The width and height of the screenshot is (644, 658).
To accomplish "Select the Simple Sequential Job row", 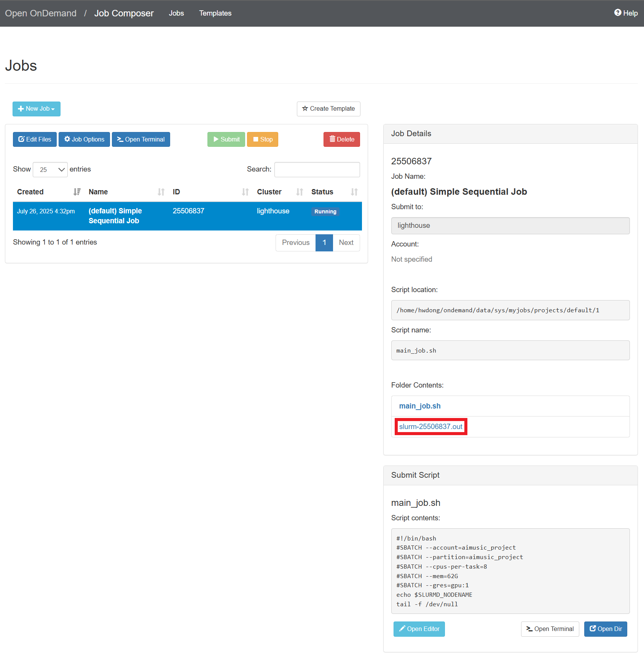I will (x=187, y=216).
